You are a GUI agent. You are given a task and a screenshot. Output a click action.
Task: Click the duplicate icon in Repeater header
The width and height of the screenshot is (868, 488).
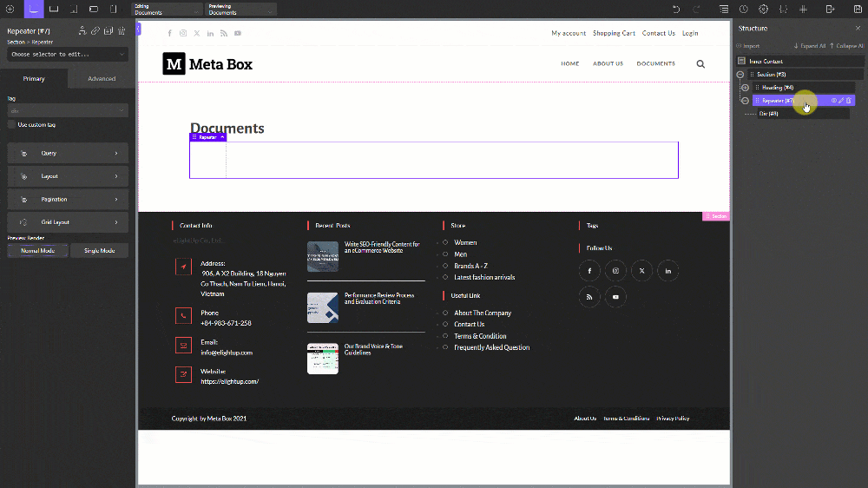coord(108,31)
